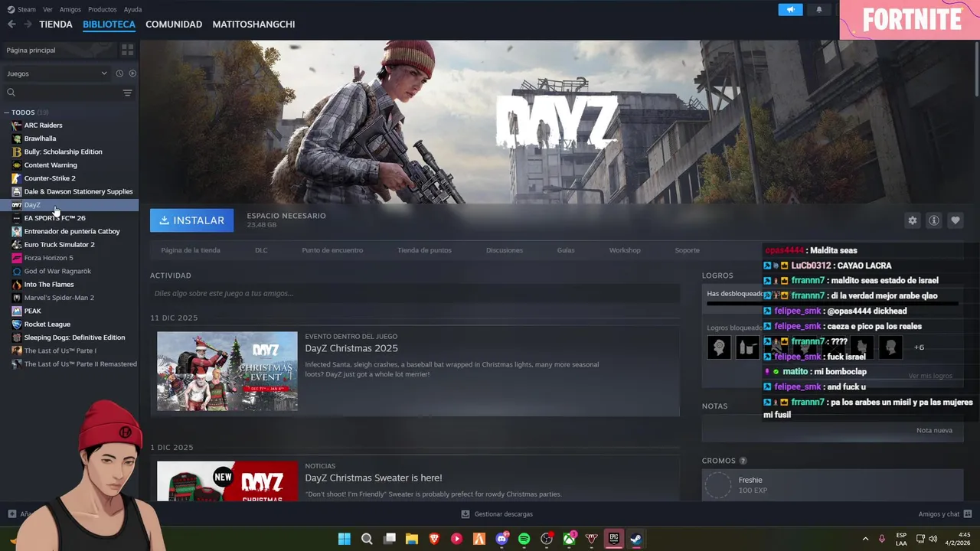Viewport: 980px width, 551px height.
Task: Toggle microphone in system tray
Action: tap(882, 539)
